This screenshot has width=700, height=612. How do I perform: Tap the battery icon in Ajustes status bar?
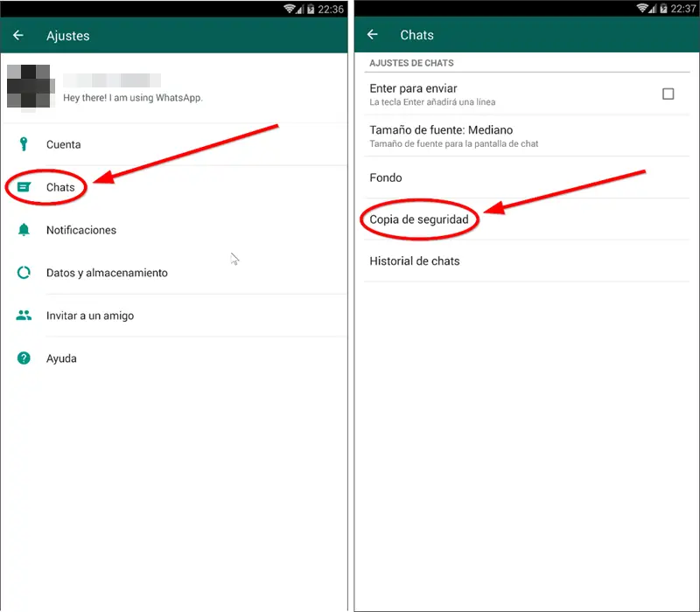311,9
